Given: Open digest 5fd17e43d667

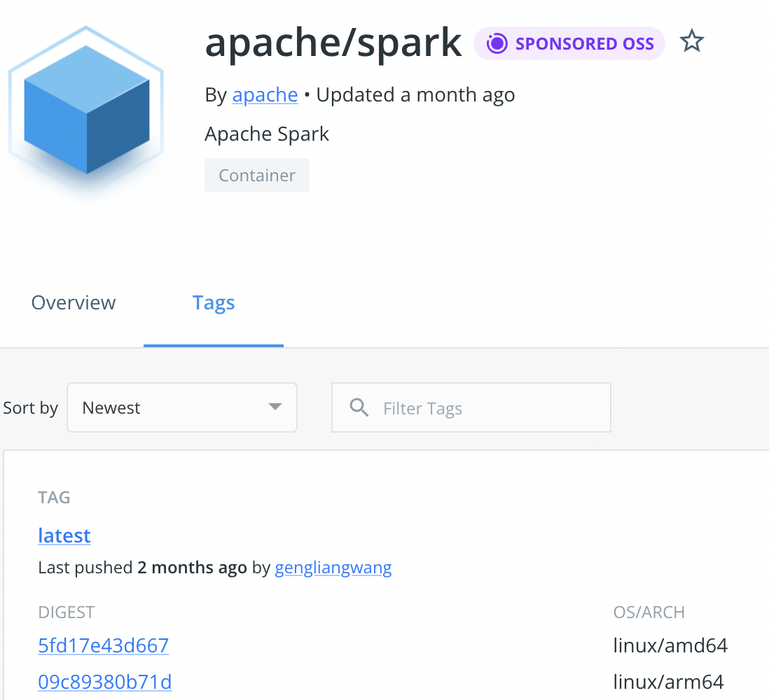Looking at the screenshot, I should coord(103,645).
